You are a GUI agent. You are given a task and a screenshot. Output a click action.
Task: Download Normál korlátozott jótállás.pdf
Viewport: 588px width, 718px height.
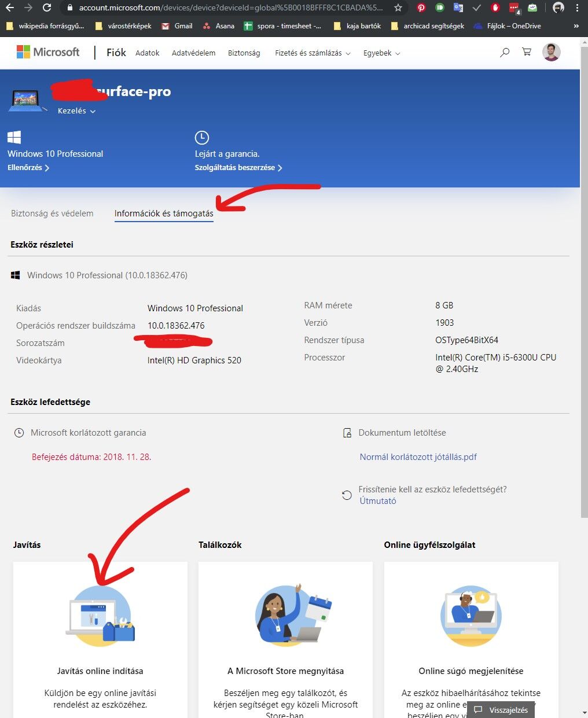coord(418,457)
